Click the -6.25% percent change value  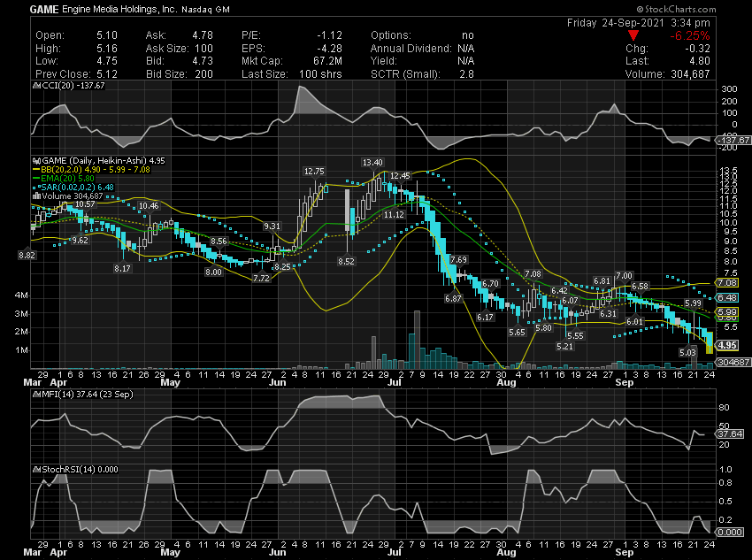coord(690,36)
